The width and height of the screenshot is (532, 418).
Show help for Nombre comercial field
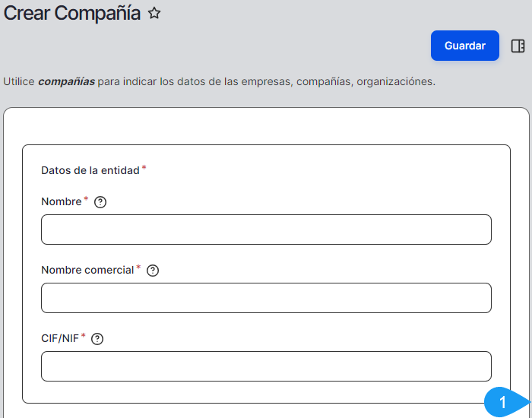tap(153, 271)
